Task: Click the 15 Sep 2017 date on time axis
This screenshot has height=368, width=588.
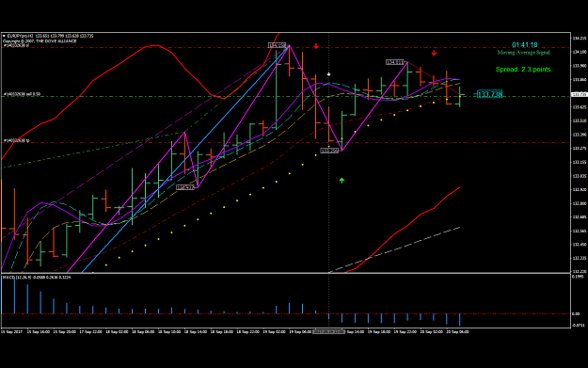Action: (11, 331)
